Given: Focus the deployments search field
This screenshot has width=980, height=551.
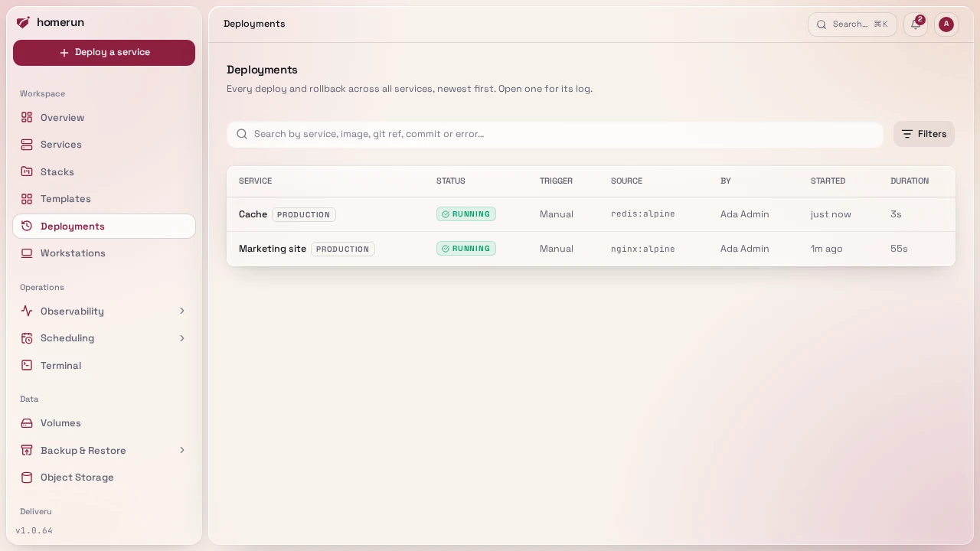Looking at the screenshot, I should coord(555,134).
